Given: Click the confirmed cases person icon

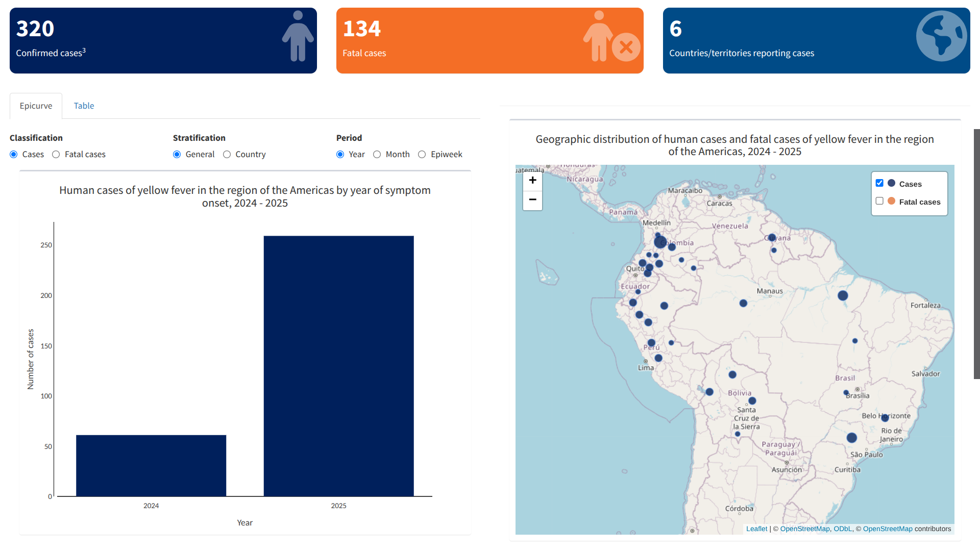Looking at the screenshot, I should pos(298,36).
